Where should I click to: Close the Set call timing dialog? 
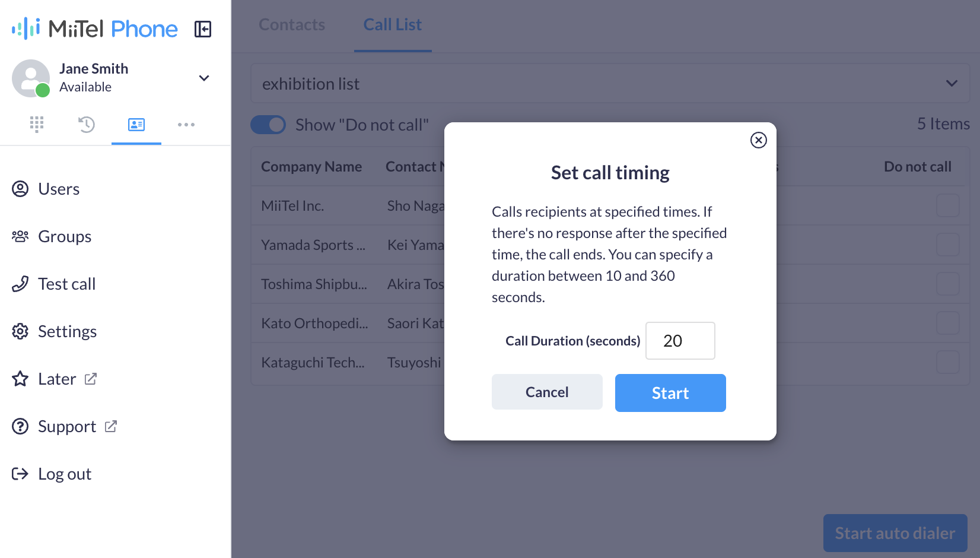[759, 140]
